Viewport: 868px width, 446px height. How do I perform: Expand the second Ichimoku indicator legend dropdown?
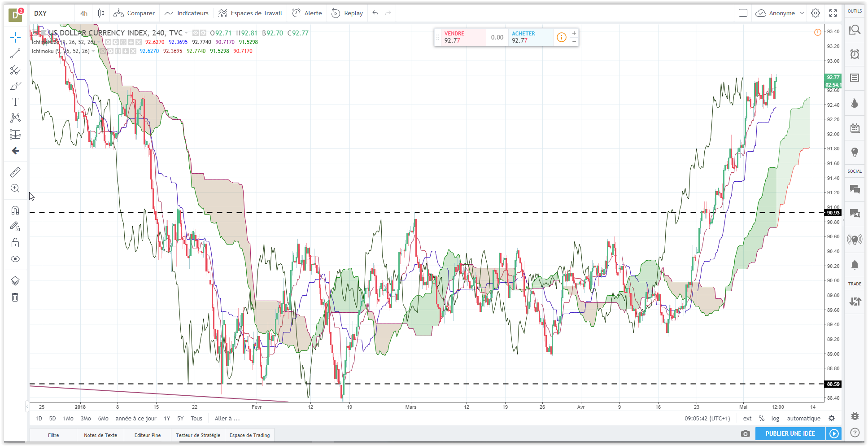pyautogui.click(x=93, y=51)
